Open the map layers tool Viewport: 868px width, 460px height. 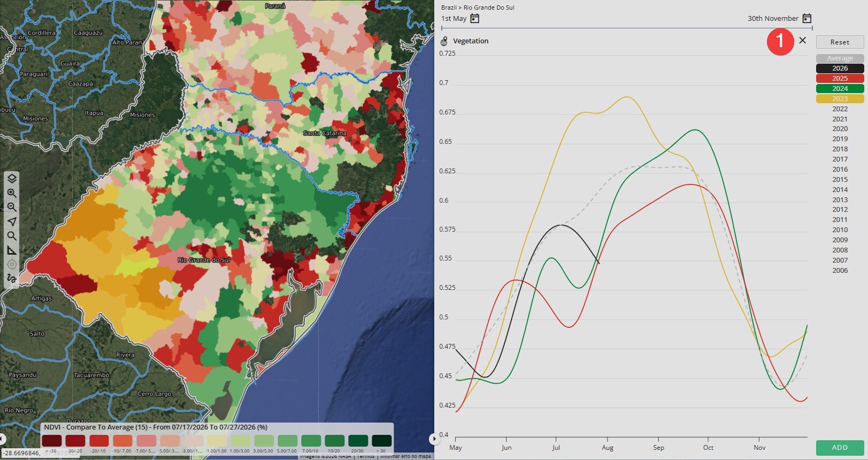(12, 179)
